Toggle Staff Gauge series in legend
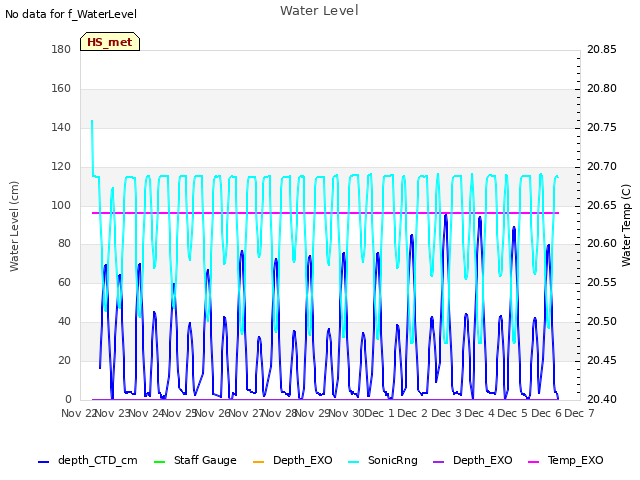 [x=195, y=460]
